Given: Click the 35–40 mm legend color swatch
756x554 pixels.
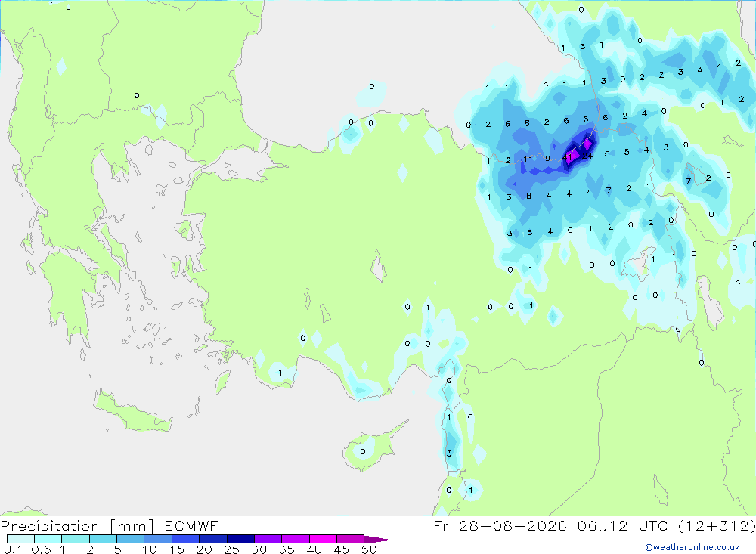Looking at the screenshot, I should coord(296,539).
